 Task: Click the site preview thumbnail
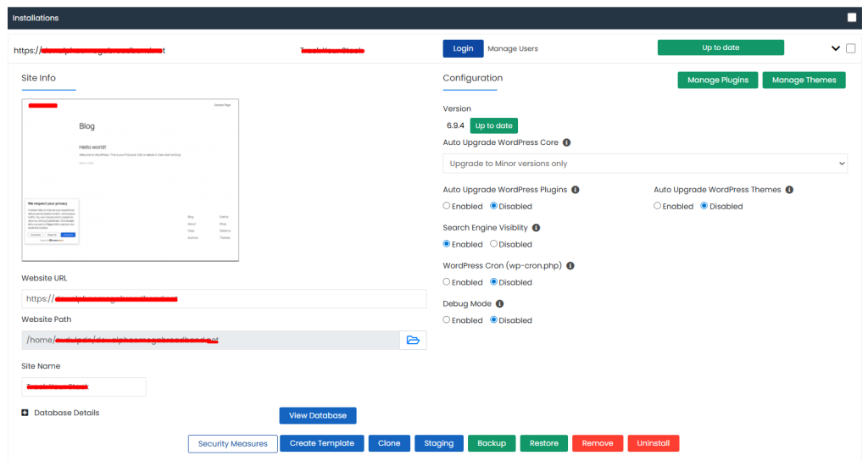click(131, 180)
